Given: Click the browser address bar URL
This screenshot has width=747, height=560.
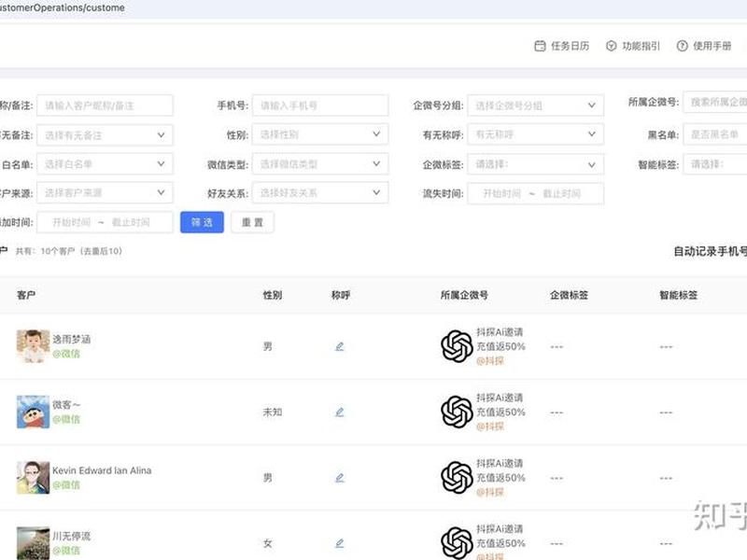Looking at the screenshot, I should pos(63,7).
